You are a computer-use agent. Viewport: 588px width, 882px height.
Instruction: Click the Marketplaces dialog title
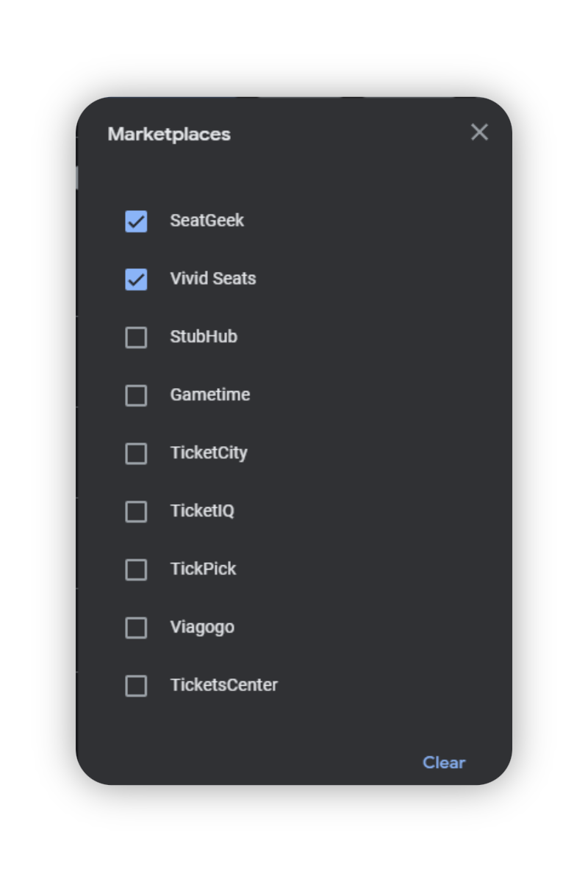(169, 134)
